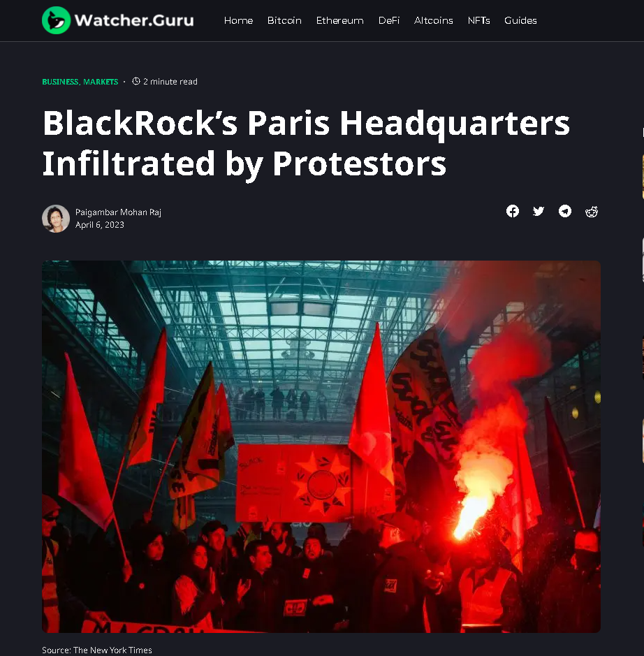Open the Home menu item

point(238,20)
